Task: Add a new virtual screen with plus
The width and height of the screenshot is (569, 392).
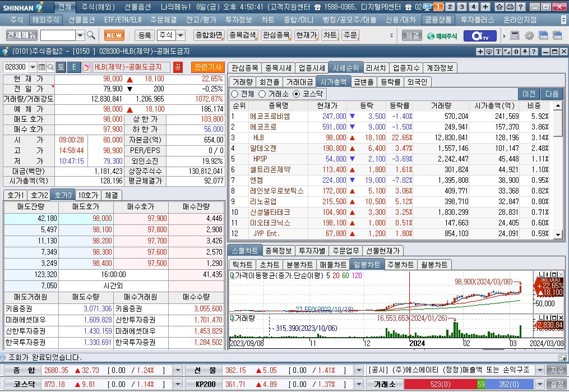Action: pos(485,7)
